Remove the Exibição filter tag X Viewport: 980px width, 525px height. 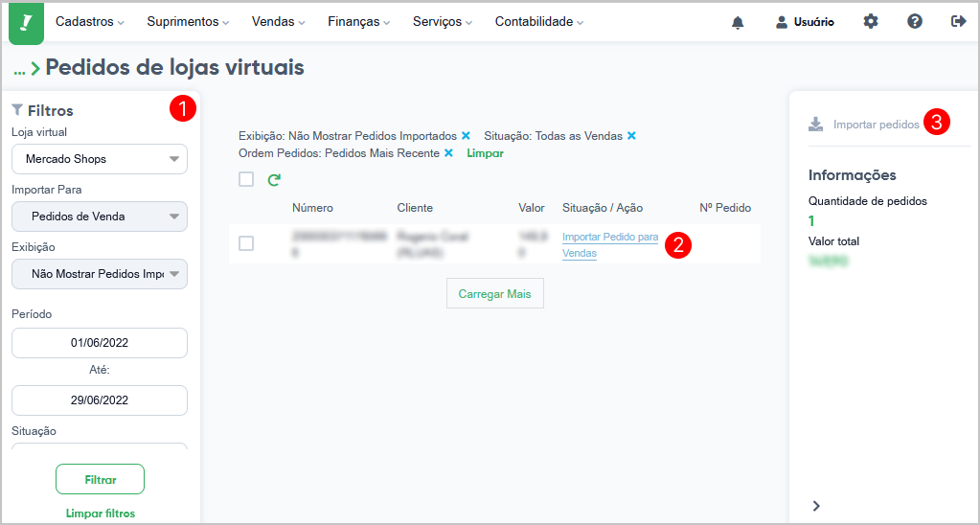[x=466, y=136]
